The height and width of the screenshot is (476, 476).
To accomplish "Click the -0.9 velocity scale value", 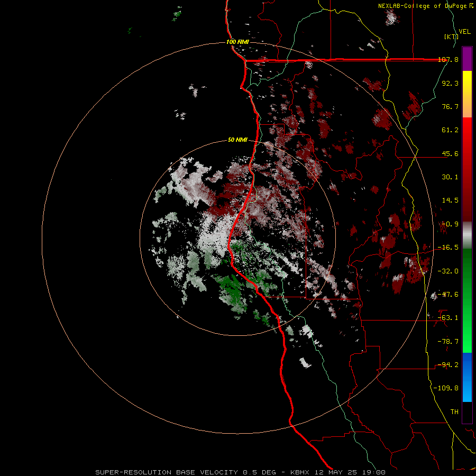I will (450, 224).
